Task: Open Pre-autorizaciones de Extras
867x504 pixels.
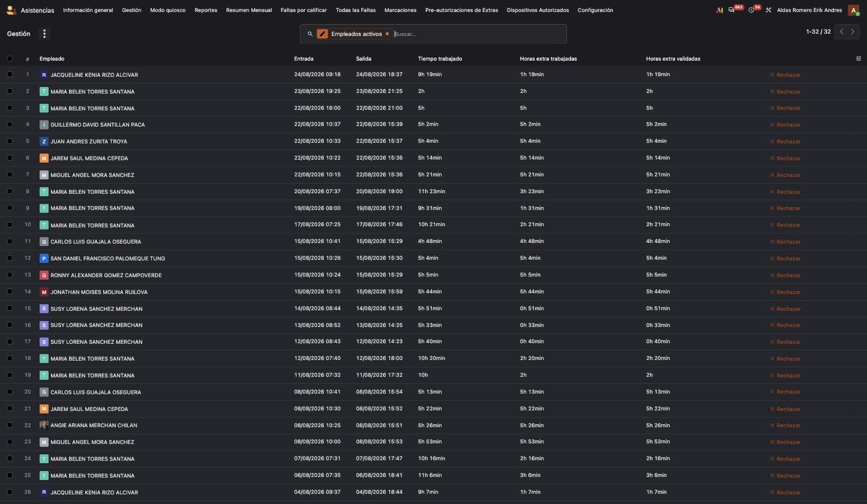Action: click(461, 10)
